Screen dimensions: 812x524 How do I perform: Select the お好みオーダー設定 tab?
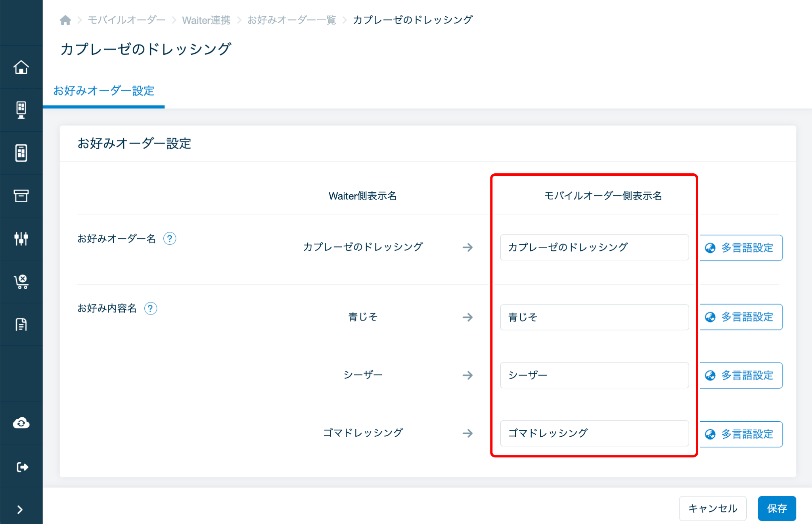click(103, 91)
